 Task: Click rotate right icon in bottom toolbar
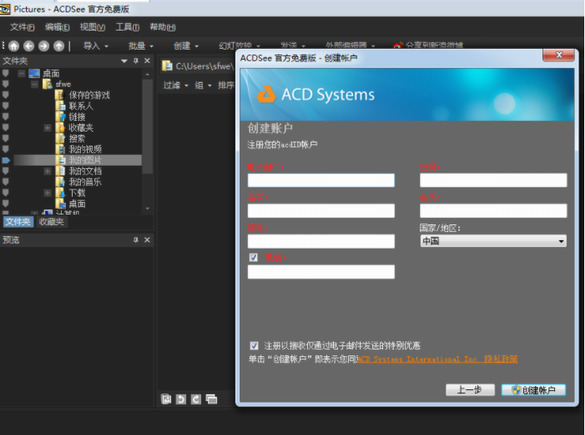coord(196,399)
